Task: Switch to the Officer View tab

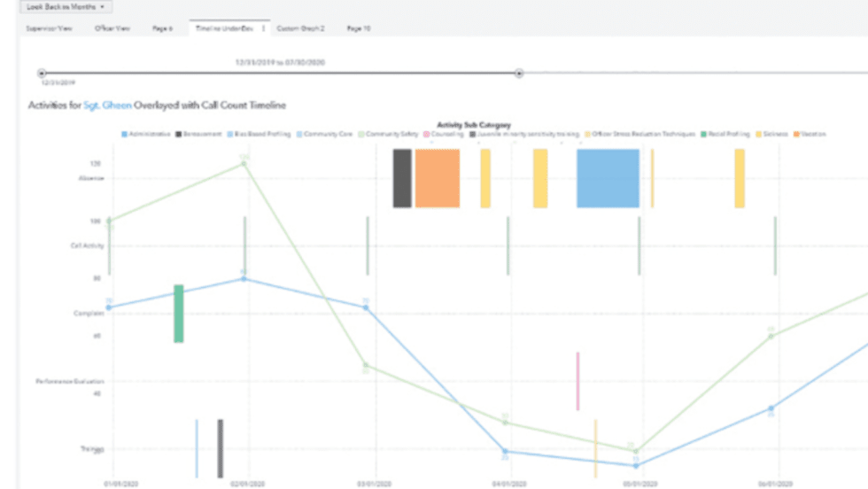Action: click(112, 28)
